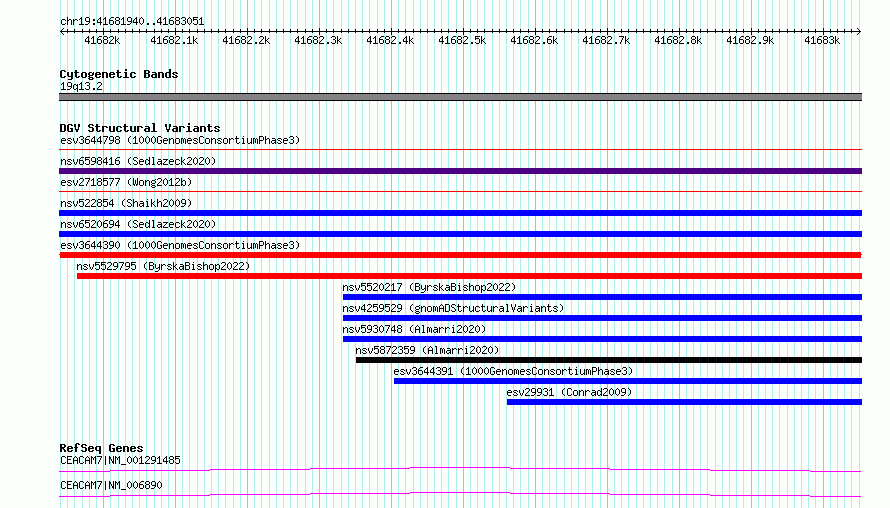Click the 41682.1k ruler position
The image size is (890, 508).
tap(174, 40)
